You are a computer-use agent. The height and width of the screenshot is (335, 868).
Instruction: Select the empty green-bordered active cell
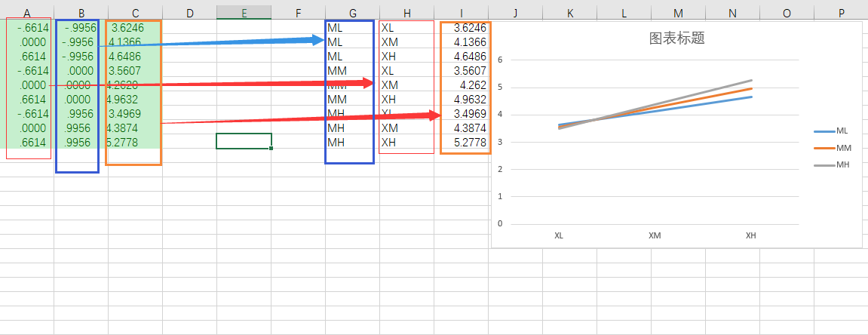(x=244, y=141)
